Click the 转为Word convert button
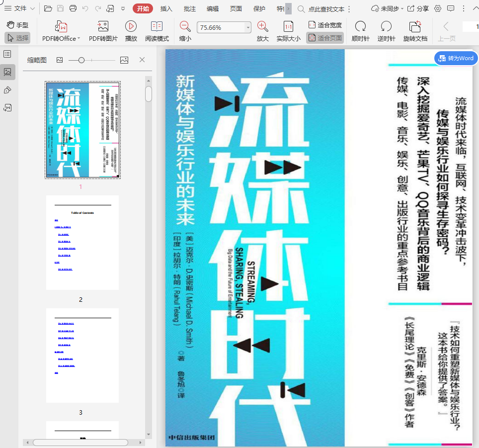Image resolution: width=479 pixels, height=448 pixels. pos(456,58)
